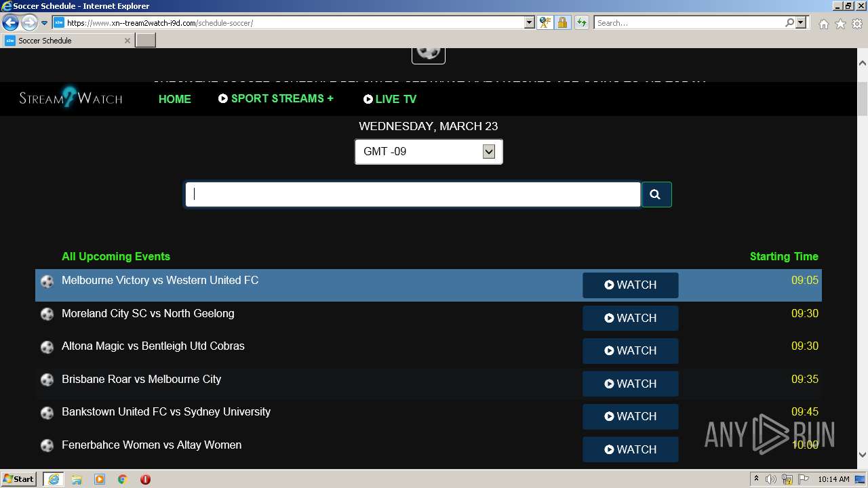Click Internet Explorer in the taskbar

53,479
